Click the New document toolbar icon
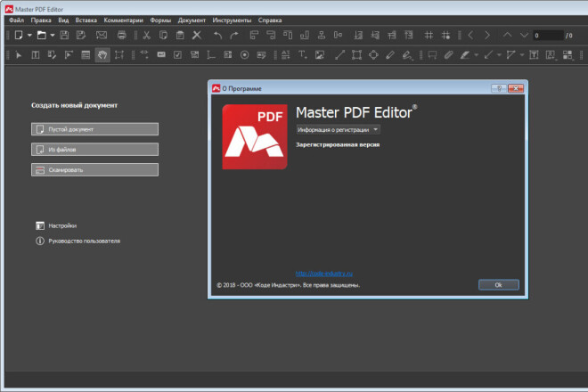 pyautogui.click(x=19, y=36)
